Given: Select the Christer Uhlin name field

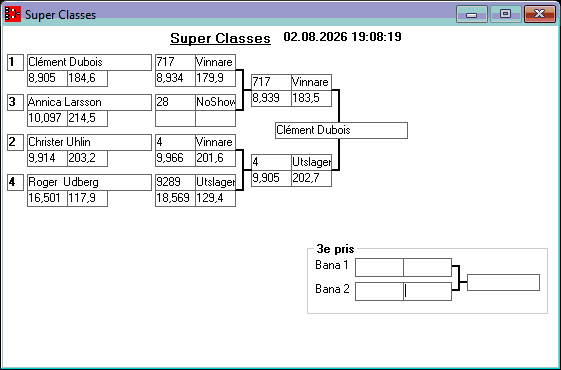Looking at the screenshot, I should (x=89, y=142).
